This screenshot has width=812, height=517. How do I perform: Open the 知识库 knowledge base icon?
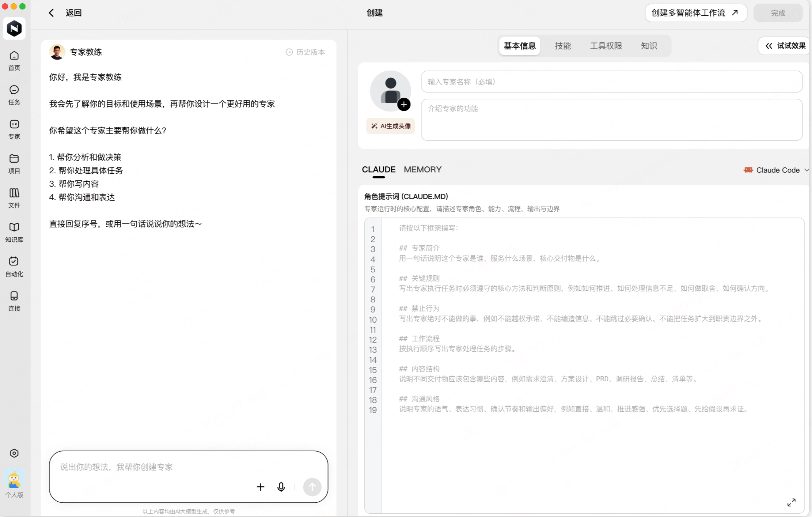[14, 233]
